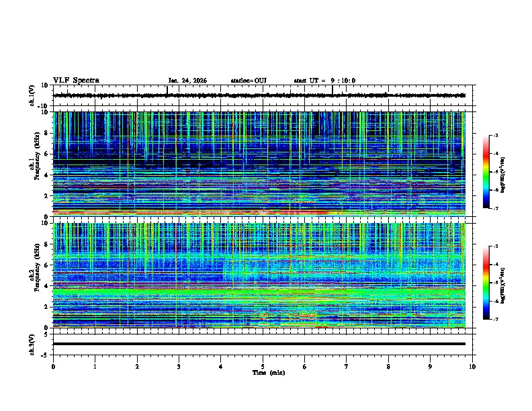This screenshot has width=532, height=411.
Task: Click the "-7" tick on ch.2 colorbar
Action: tap(495, 320)
